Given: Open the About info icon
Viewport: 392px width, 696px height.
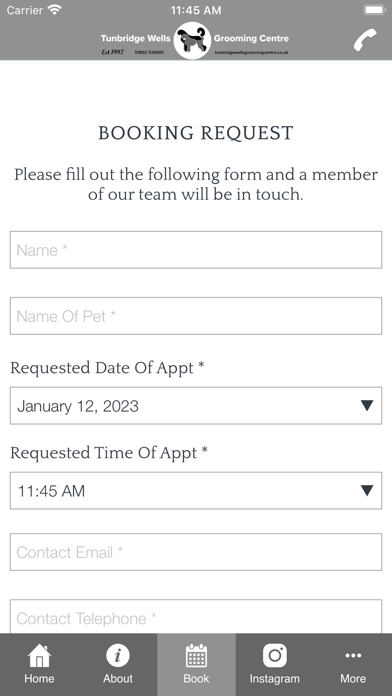Looking at the screenshot, I should pyautogui.click(x=118, y=656).
